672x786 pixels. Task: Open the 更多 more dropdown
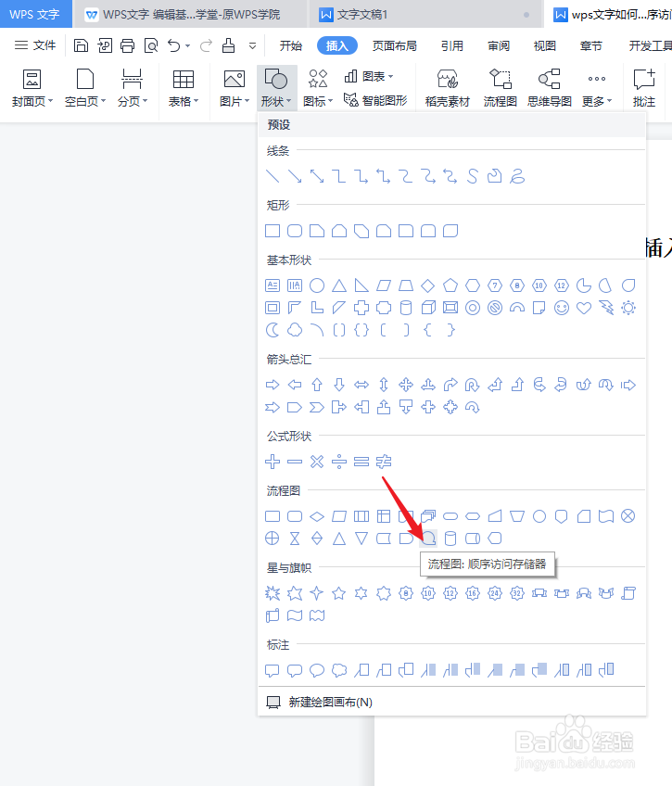coord(597,88)
